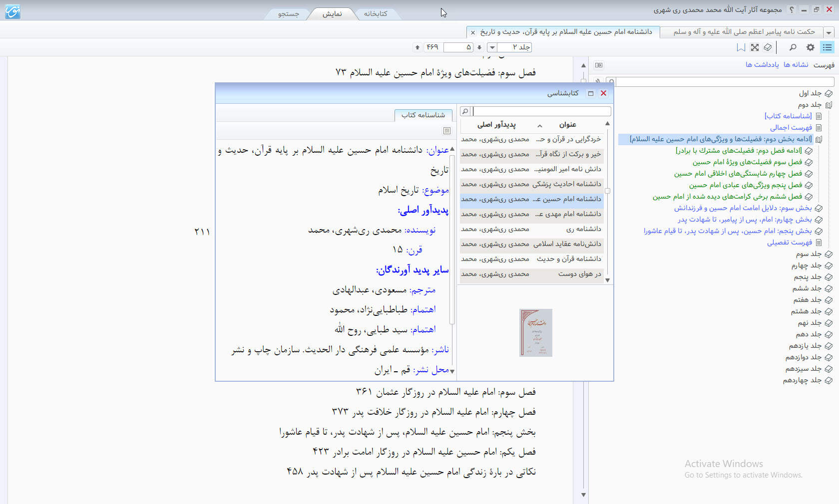
Task: Select جلد دهم in the volumes tree
Action: pos(809,334)
